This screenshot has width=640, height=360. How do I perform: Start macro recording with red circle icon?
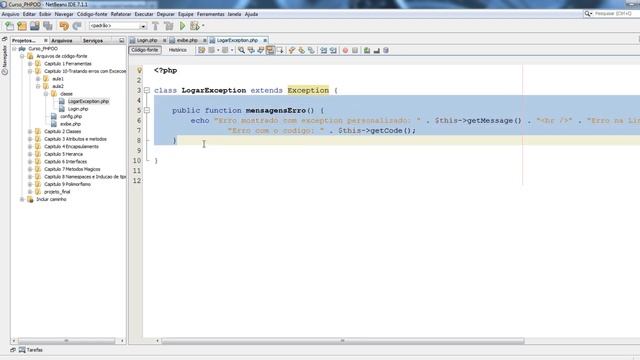pos(345,50)
